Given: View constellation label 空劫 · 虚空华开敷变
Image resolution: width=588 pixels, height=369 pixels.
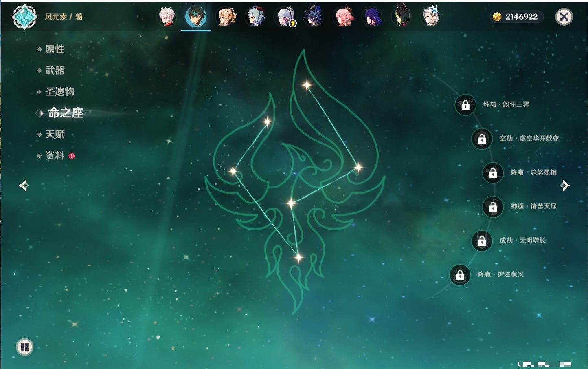Looking at the screenshot, I should (x=529, y=138).
